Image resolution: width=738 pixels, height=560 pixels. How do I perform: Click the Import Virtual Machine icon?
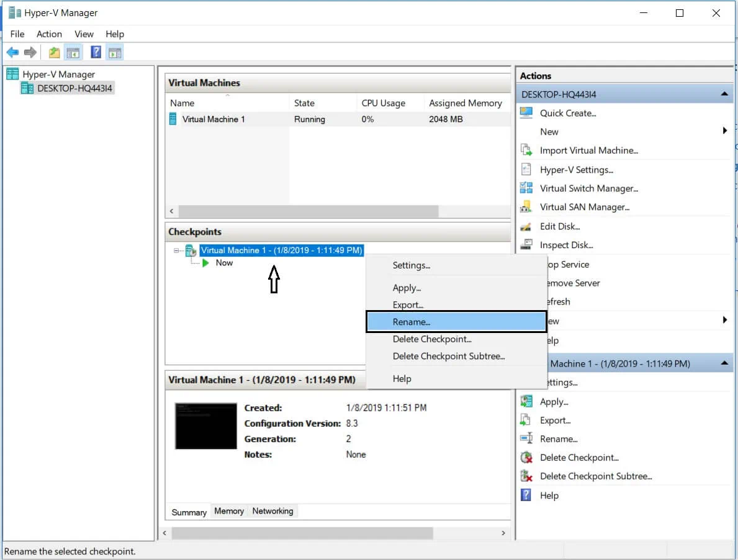click(x=526, y=150)
